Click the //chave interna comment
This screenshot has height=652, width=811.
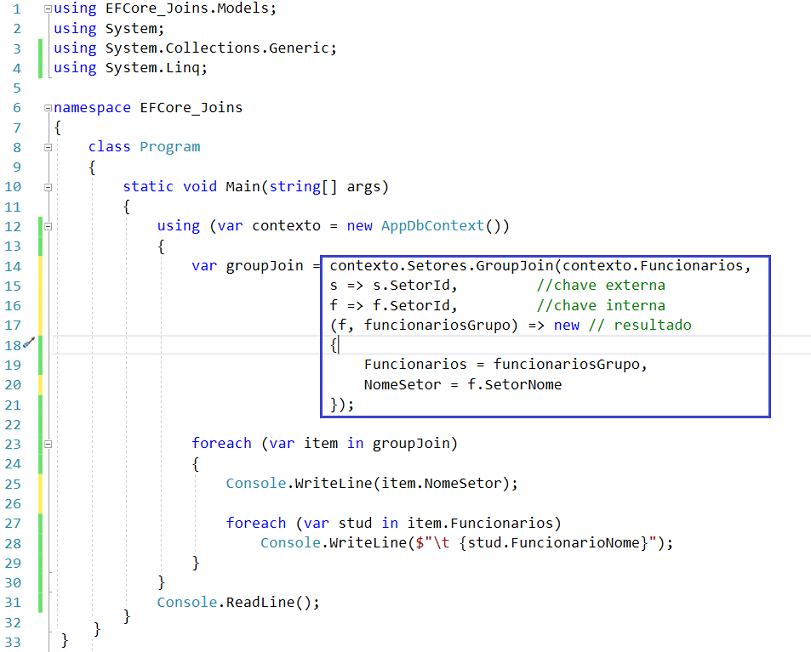600,305
